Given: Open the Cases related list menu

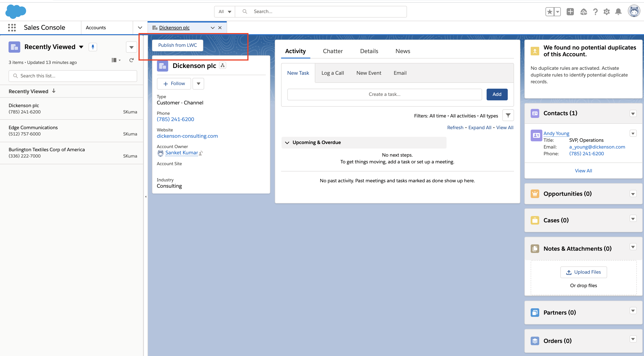Looking at the screenshot, I should (633, 219).
